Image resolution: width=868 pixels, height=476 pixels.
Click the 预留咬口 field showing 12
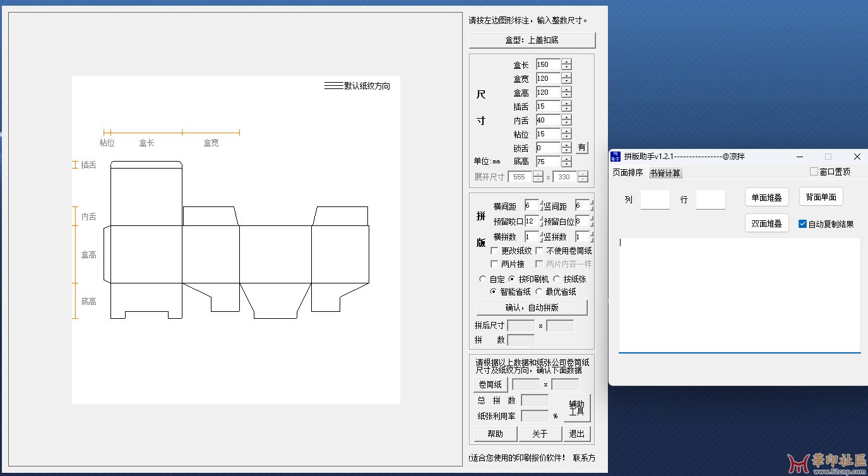point(531,221)
